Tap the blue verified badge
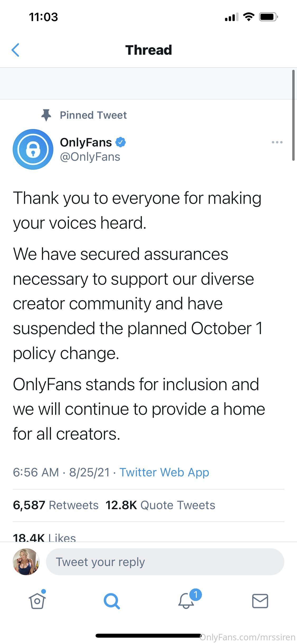Image resolution: width=297 pixels, height=644 pixels. point(121,142)
